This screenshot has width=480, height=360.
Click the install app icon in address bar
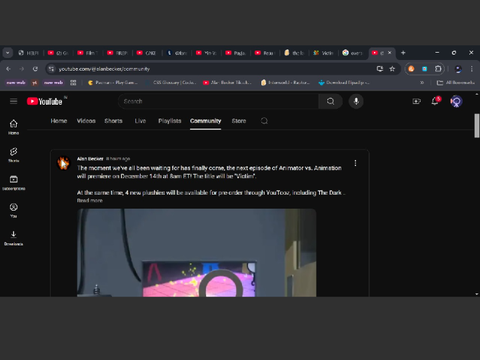[380, 69]
